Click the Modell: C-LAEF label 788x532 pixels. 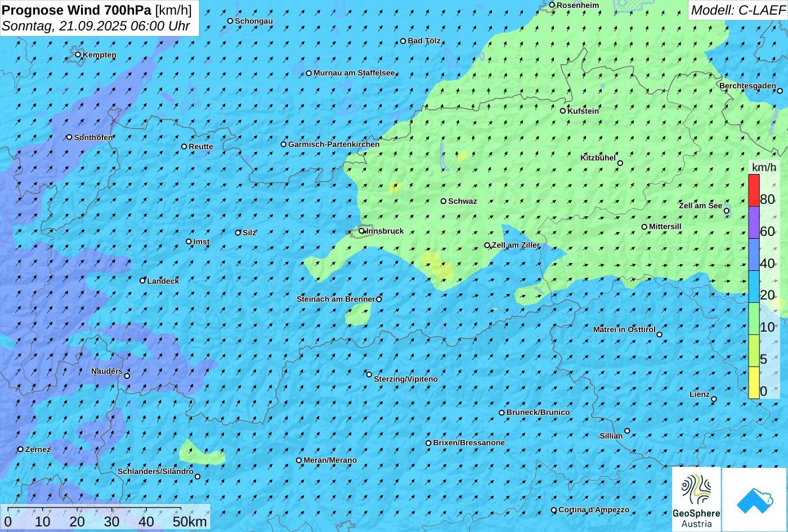tap(738, 10)
